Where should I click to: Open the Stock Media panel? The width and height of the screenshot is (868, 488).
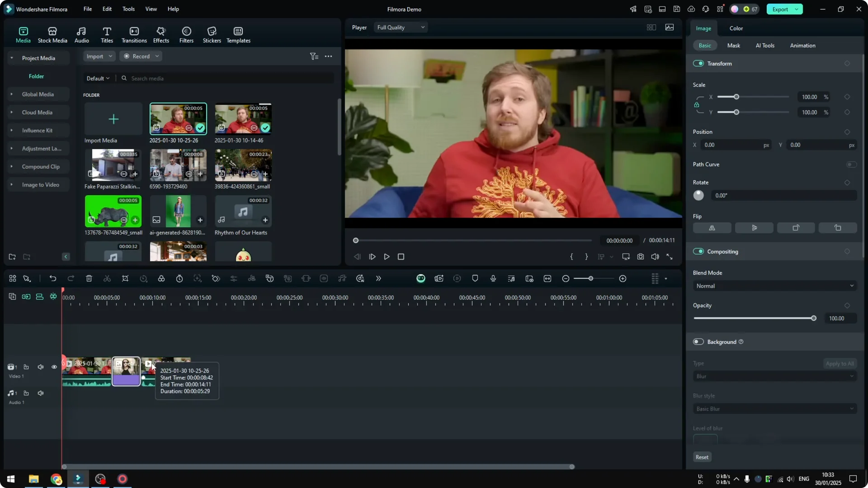point(52,34)
